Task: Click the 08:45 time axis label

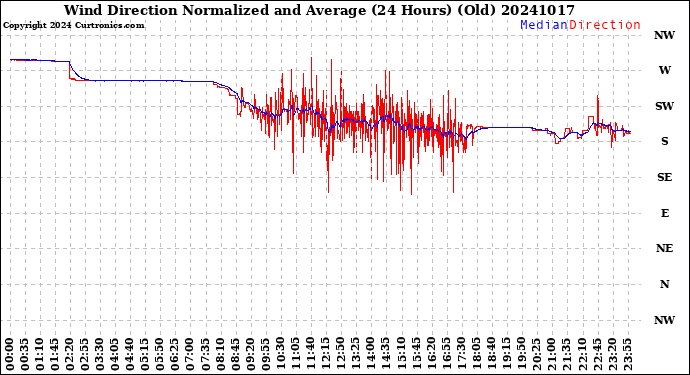Action: coord(235,354)
